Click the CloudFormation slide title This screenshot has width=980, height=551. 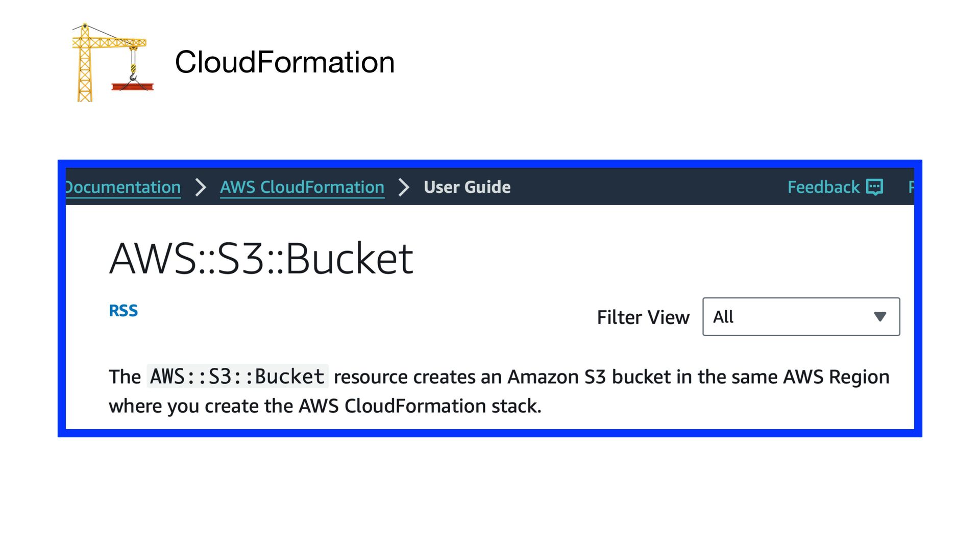point(285,62)
